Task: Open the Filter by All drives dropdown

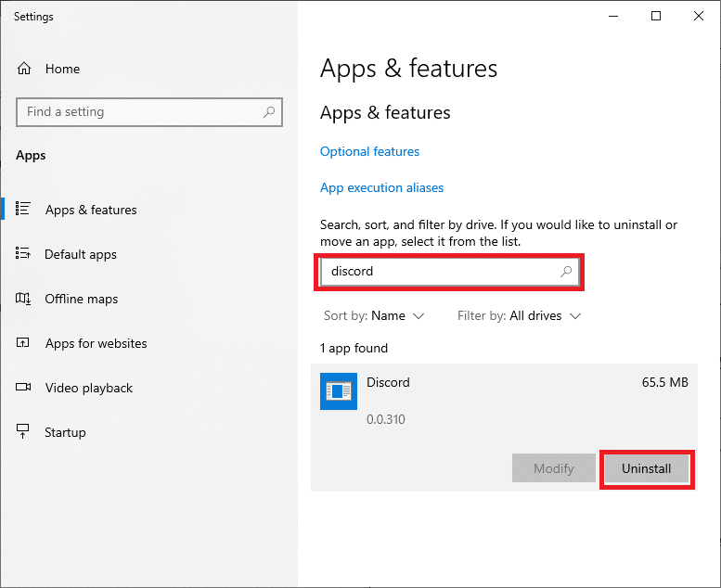Action: 519,315
